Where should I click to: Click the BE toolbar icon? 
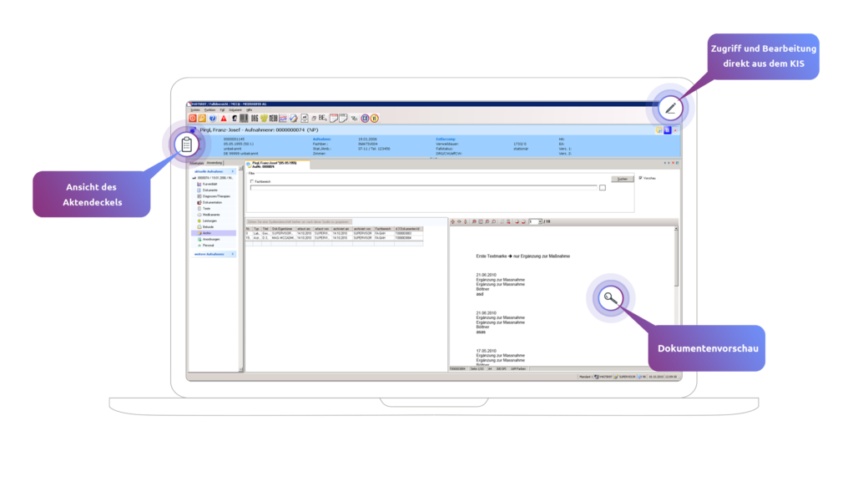[x=323, y=118]
